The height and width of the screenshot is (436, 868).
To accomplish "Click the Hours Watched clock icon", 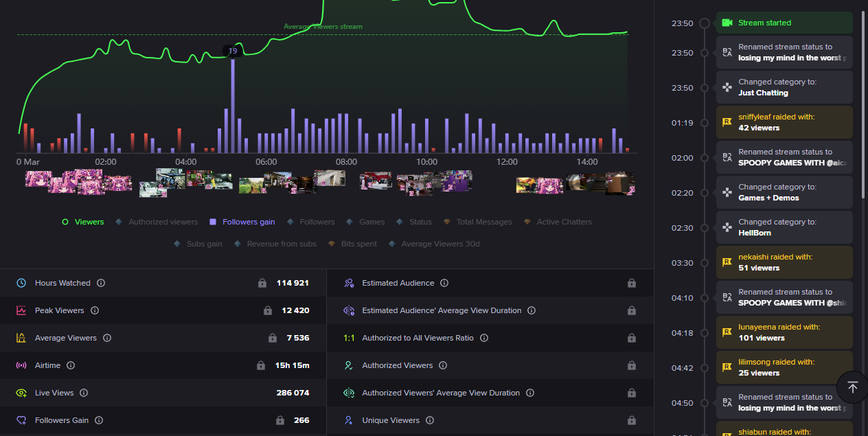I will (21, 283).
